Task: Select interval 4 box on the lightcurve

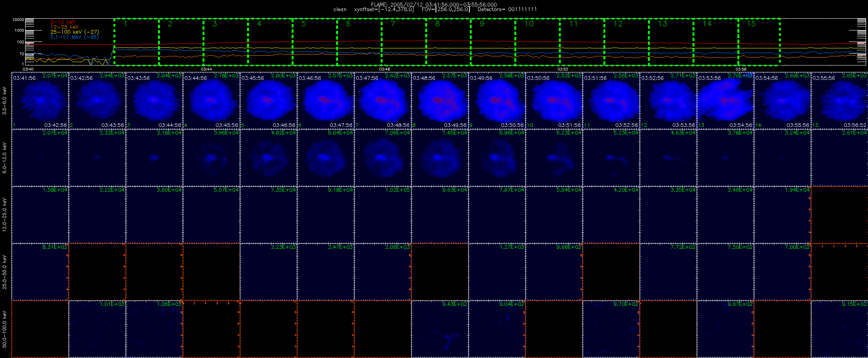Action: click(x=270, y=42)
